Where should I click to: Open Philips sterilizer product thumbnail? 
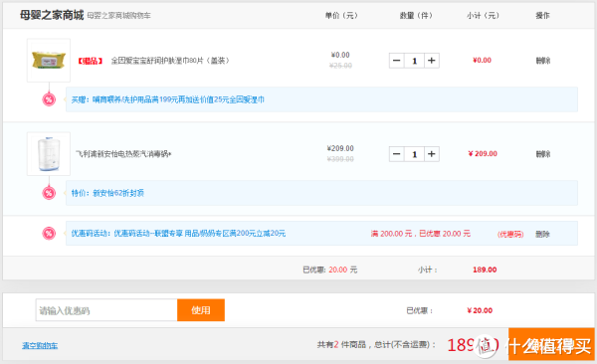pyautogui.click(x=49, y=154)
